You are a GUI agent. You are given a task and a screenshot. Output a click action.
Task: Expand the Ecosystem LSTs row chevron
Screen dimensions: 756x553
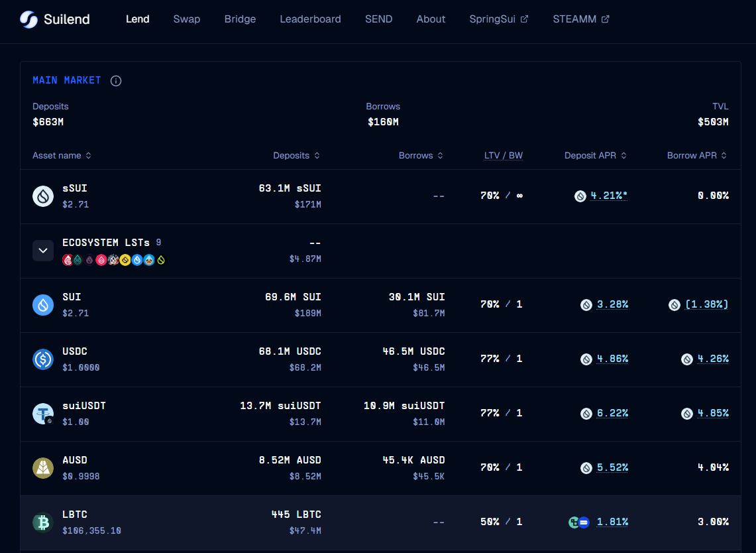point(43,251)
